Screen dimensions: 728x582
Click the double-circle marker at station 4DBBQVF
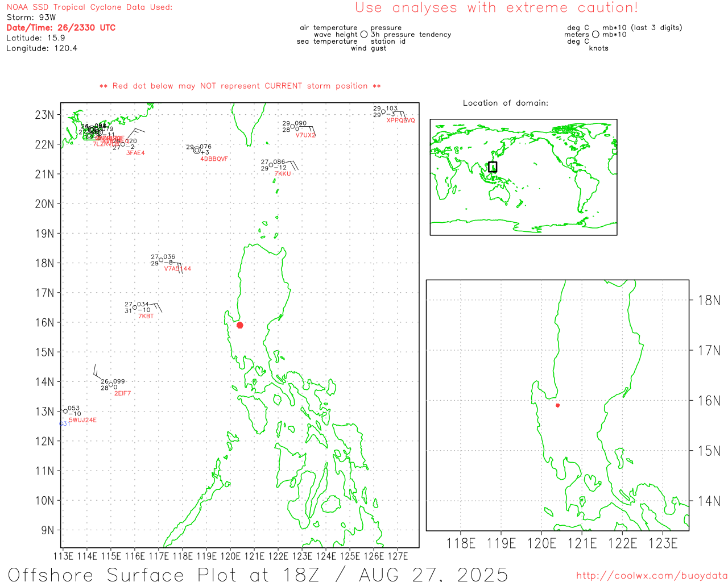pyautogui.click(x=197, y=150)
